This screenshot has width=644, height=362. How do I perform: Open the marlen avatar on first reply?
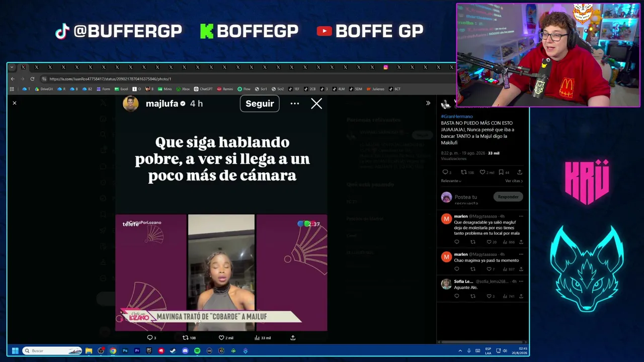446,219
